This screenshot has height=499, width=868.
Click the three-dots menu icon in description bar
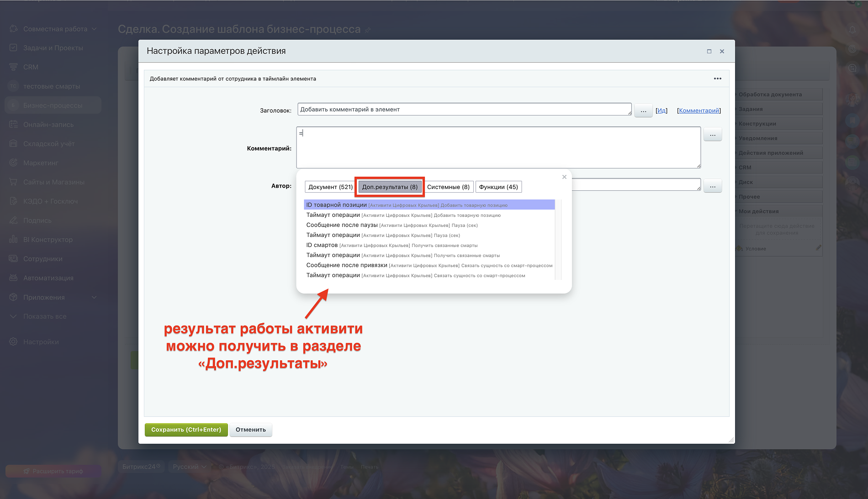point(717,79)
